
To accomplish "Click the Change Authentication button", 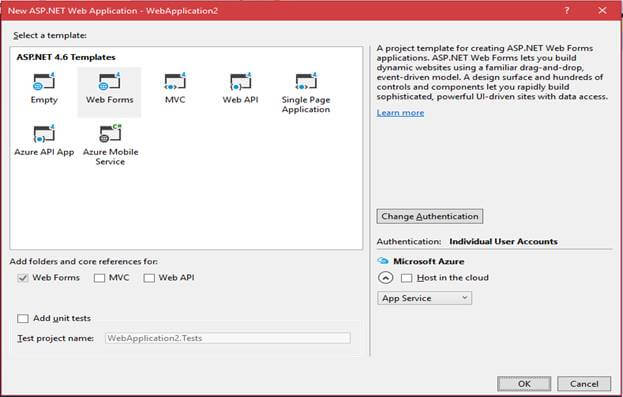I will pos(430,216).
